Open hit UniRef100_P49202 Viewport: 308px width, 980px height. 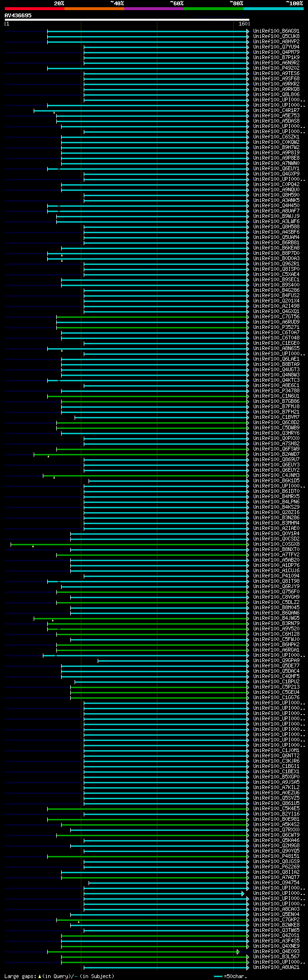coord(276,68)
